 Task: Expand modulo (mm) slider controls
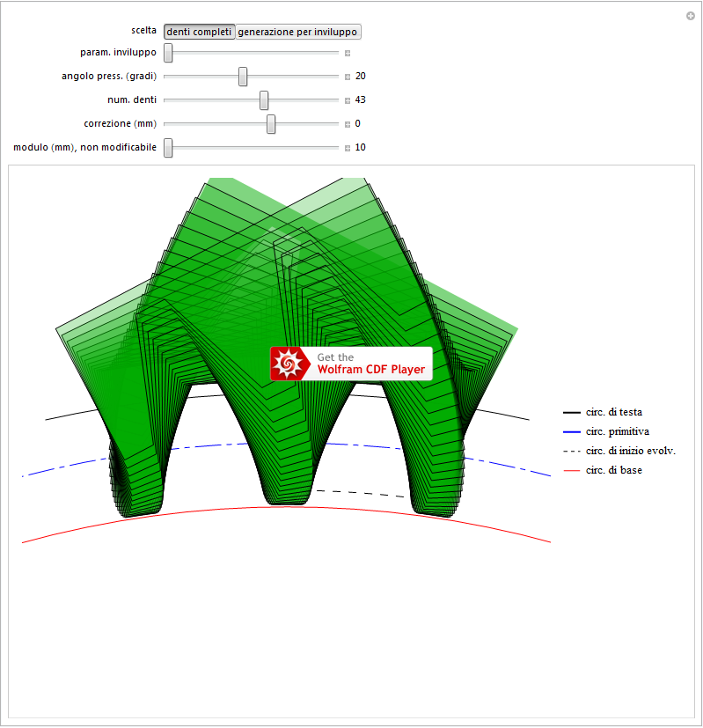click(348, 148)
